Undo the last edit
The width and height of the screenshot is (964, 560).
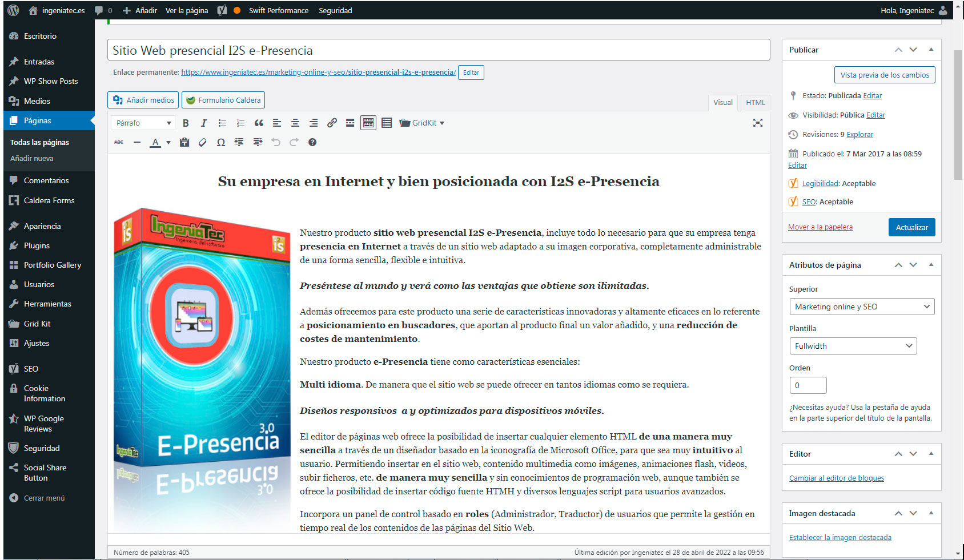pos(276,142)
